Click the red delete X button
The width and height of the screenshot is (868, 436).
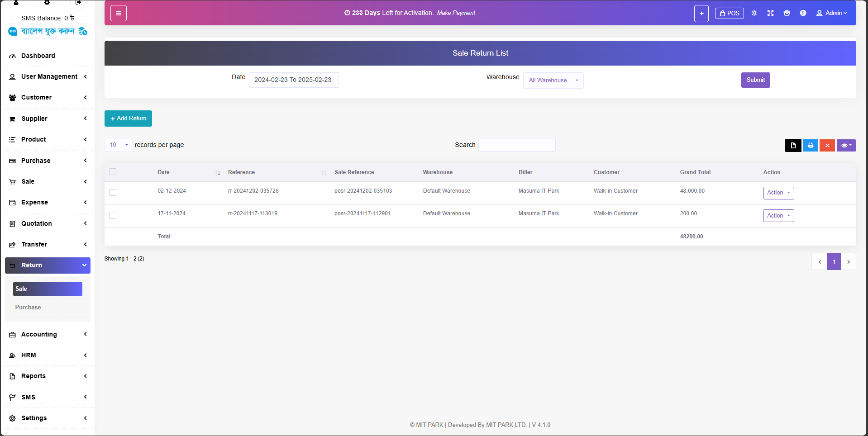tap(827, 146)
